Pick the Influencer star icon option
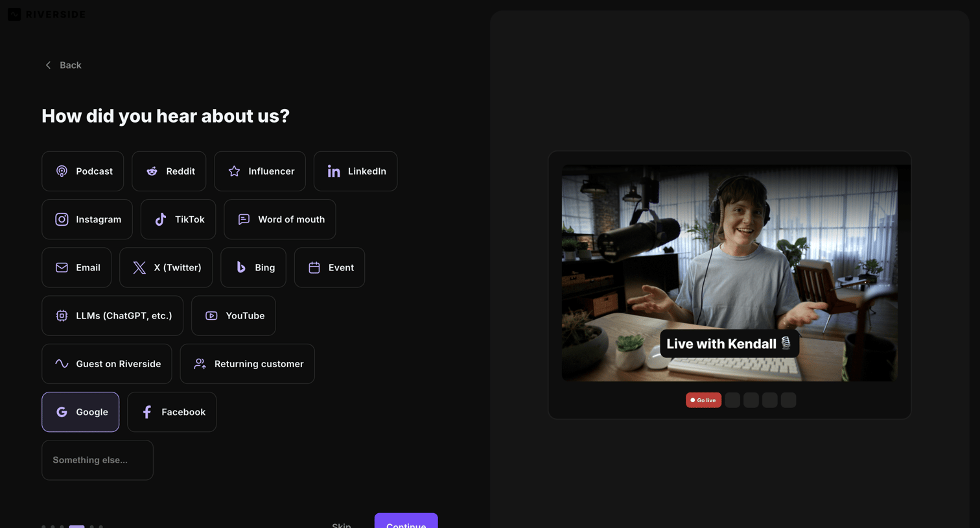This screenshot has width=980, height=528. point(259,171)
